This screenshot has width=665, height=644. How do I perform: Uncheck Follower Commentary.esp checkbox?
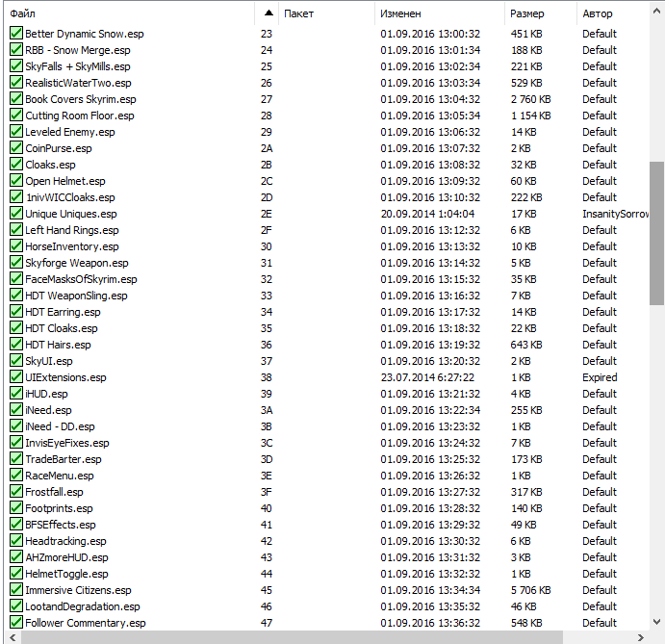point(16,622)
